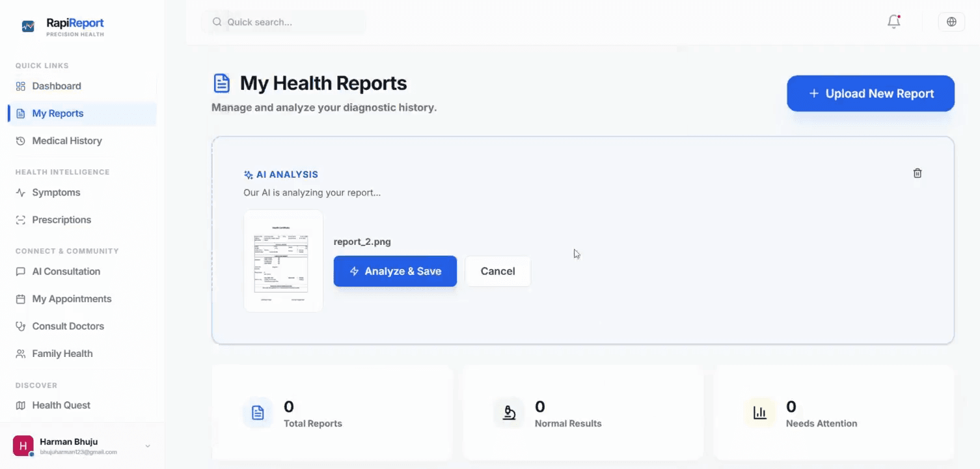Open Health Quest

point(82,405)
